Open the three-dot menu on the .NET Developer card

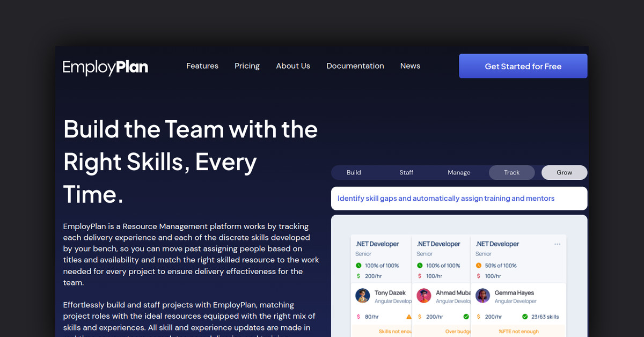(x=557, y=244)
